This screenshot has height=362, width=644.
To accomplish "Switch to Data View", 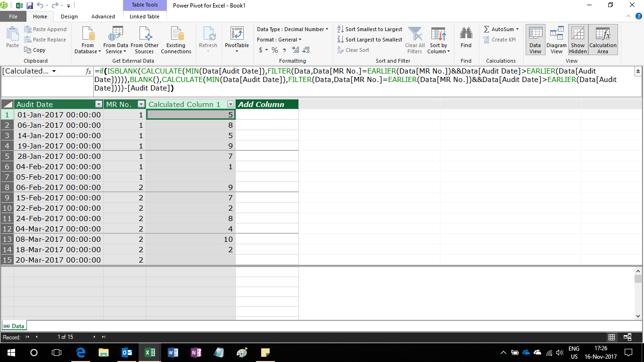I will pyautogui.click(x=535, y=40).
